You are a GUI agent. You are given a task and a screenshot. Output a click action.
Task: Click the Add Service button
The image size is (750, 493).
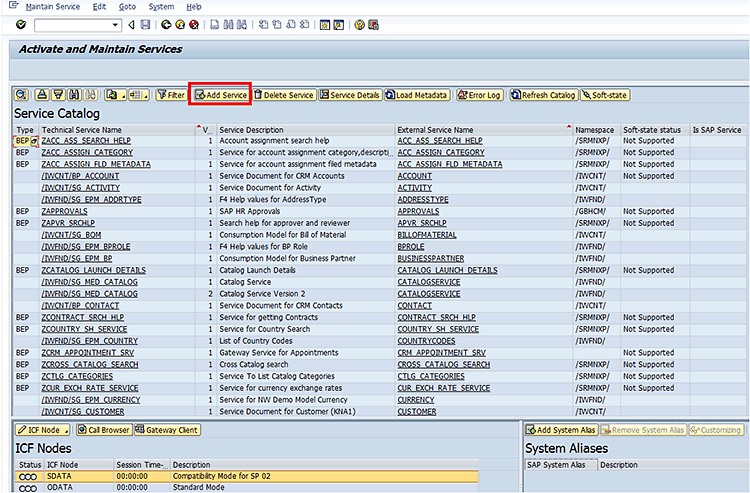coord(221,95)
